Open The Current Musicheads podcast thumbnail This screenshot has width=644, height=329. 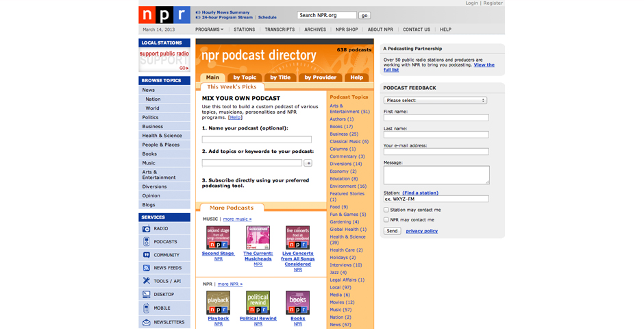click(258, 237)
